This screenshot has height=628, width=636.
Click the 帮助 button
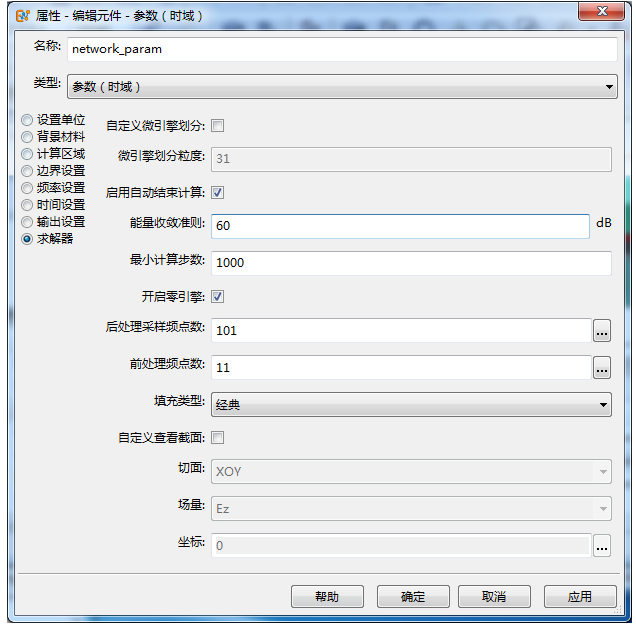tap(327, 597)
